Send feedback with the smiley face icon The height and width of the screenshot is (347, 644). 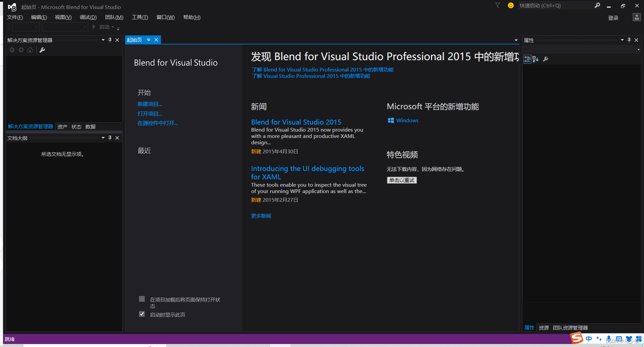(510, 5)
